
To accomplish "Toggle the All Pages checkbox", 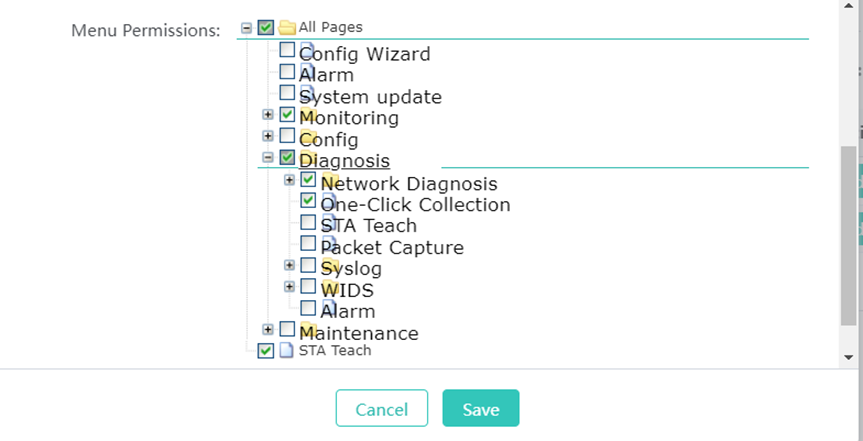I will tap(265, 28).
